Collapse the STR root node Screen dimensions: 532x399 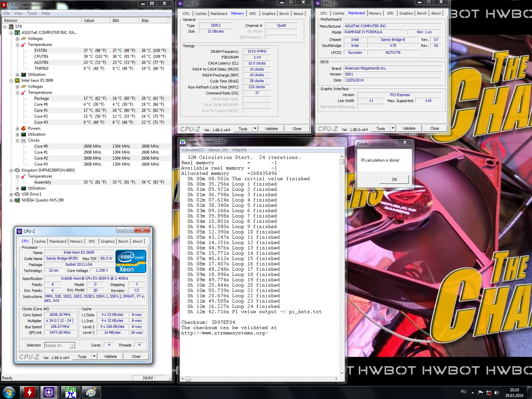pyautogui.click(x=5, y=27)
